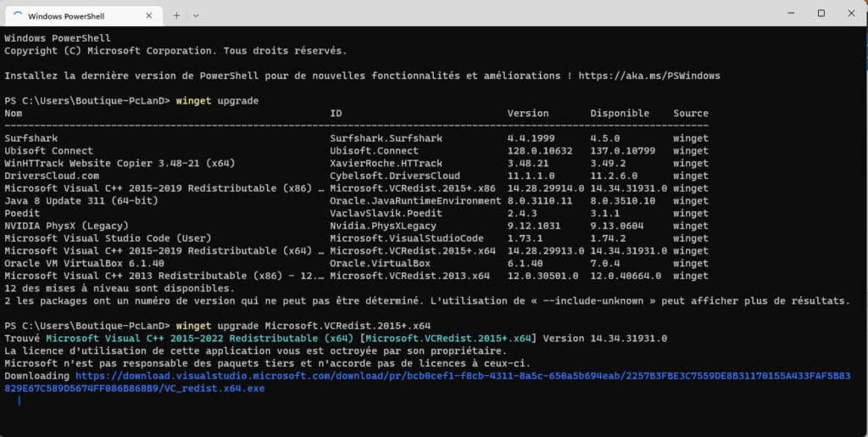Click 'Version 14.34.31931.0' in the Trouvé line

pyautogui.click(x=605, y=339)
